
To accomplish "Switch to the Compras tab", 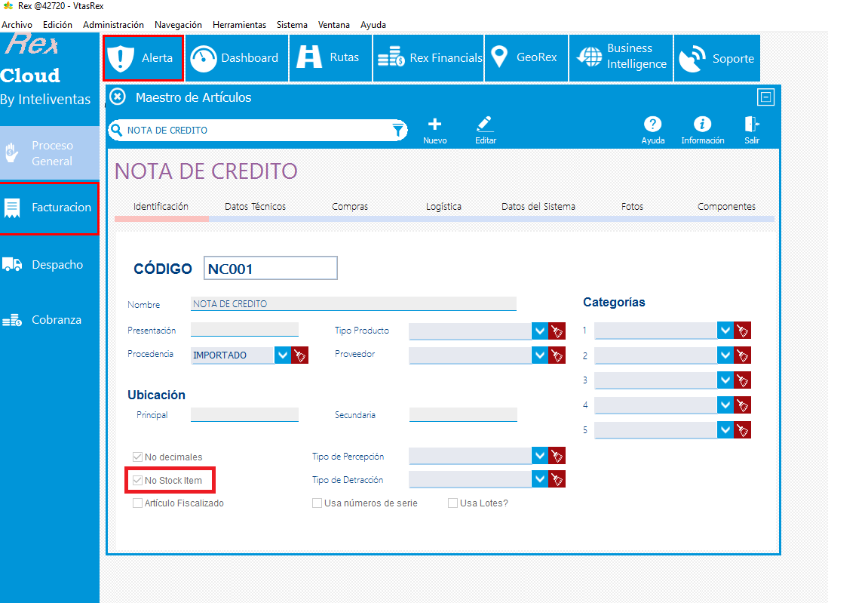I will [350, 207].
